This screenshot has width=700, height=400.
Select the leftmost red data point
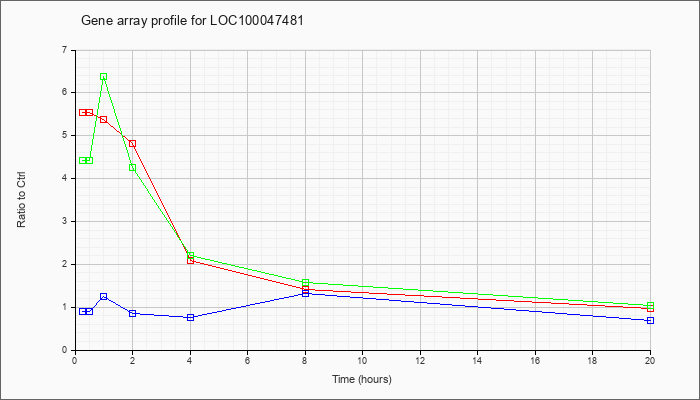[83, 112]
